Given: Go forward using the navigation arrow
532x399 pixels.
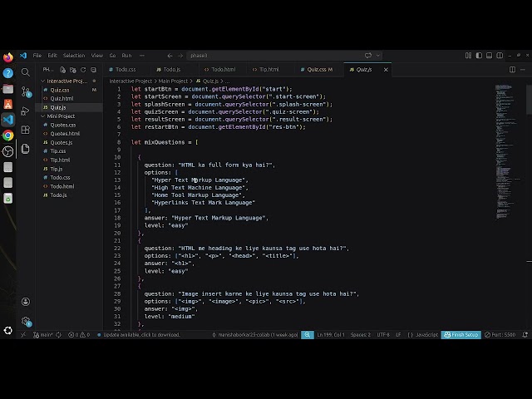Looking at the screenshot, I should (180, 56).
